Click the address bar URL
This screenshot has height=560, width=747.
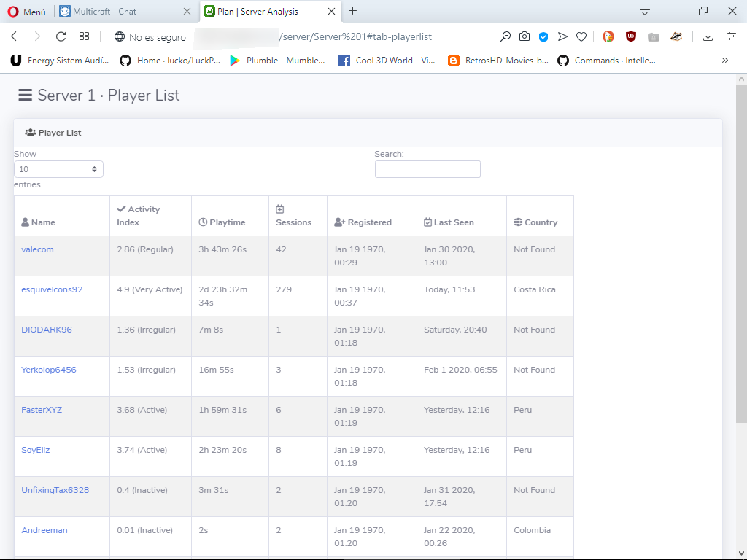point(355,36)
